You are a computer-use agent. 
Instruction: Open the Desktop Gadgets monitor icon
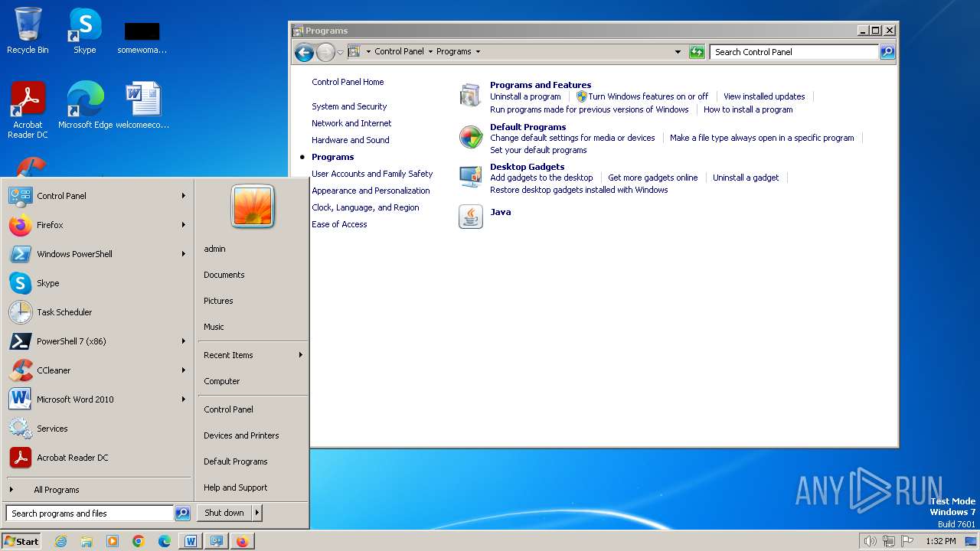coord(470,177)
